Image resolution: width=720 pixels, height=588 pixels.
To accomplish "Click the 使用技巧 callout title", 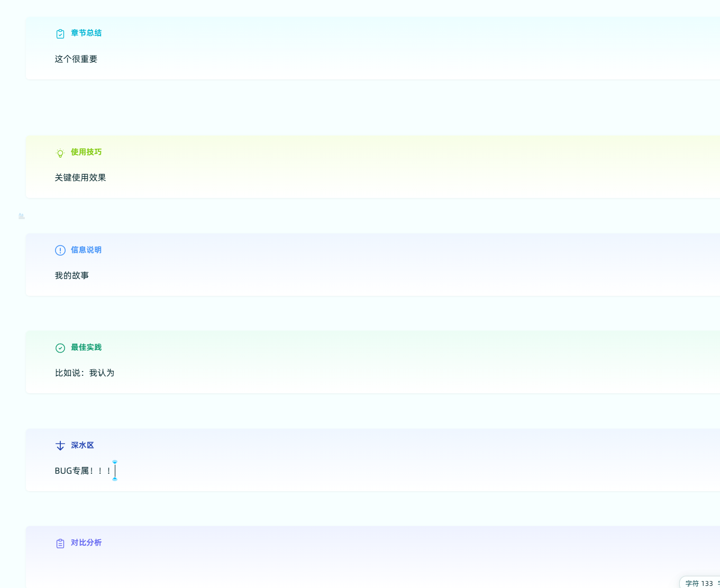I will tap(86, 152).
